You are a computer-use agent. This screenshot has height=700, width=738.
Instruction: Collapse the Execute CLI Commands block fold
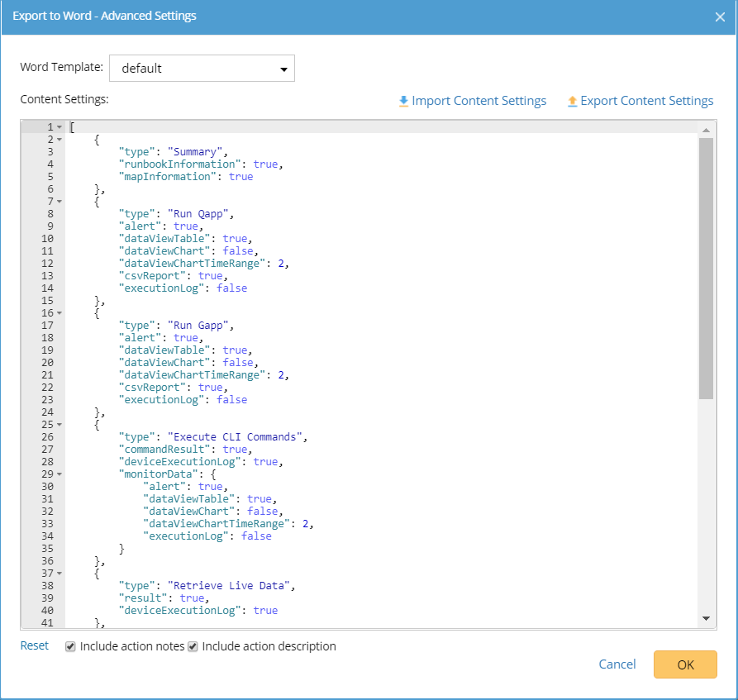[x=59, y=425]
